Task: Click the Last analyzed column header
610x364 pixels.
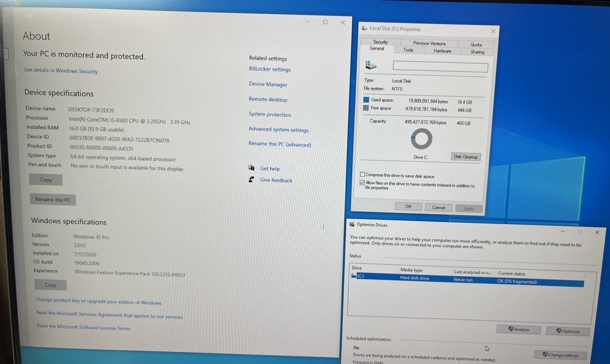Action: point(473,272)
